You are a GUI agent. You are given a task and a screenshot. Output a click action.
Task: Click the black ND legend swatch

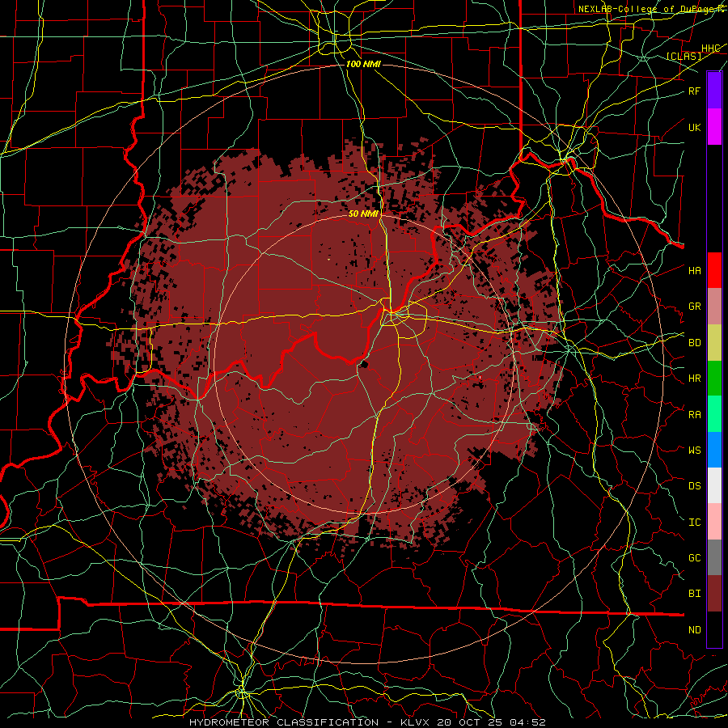[714, 629]
